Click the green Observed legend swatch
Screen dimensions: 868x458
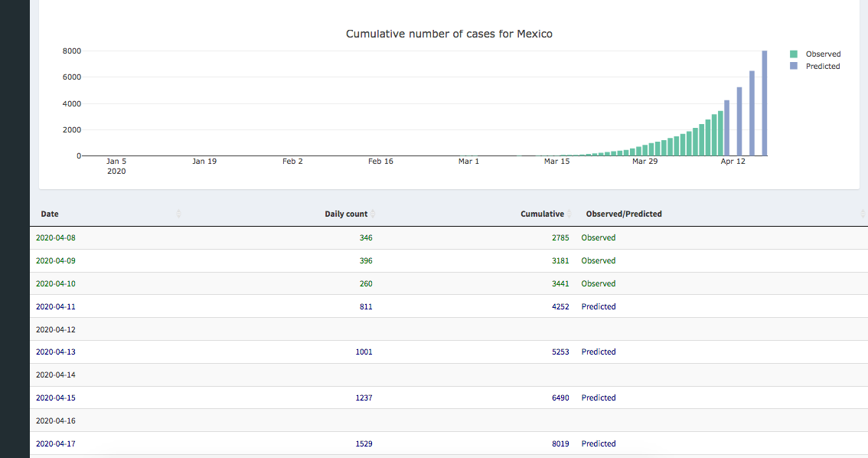(794, 54)
